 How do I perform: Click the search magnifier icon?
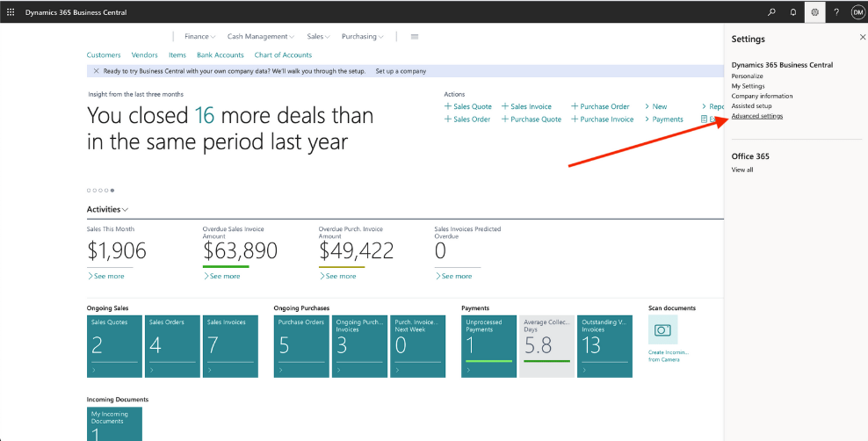pyautogui.click(x=771, y=12)
